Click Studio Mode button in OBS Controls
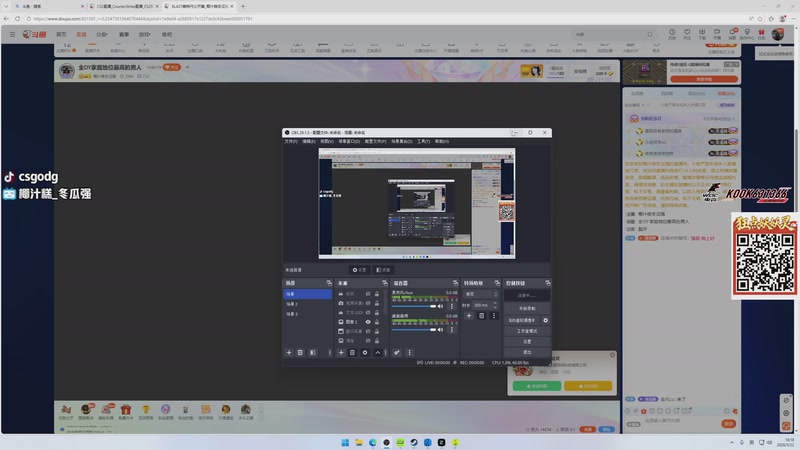The width and height of the screenshot is (800, 450). [527, 331]
